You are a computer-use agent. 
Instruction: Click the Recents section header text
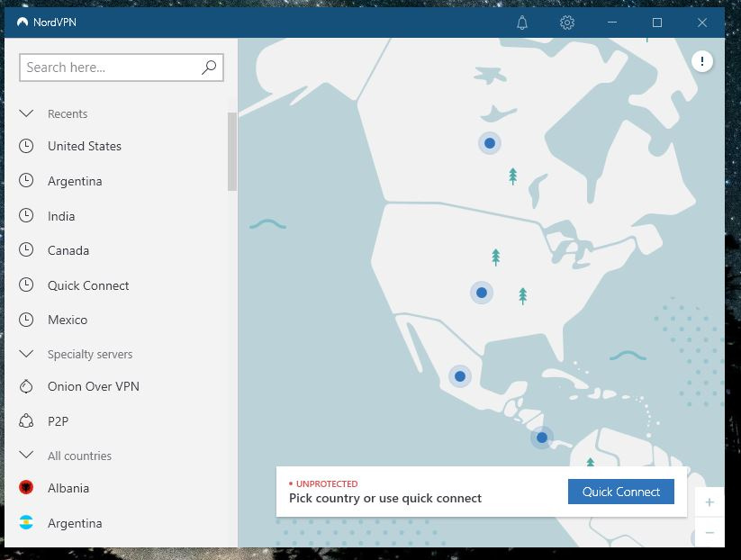click(x=68, y=113)
